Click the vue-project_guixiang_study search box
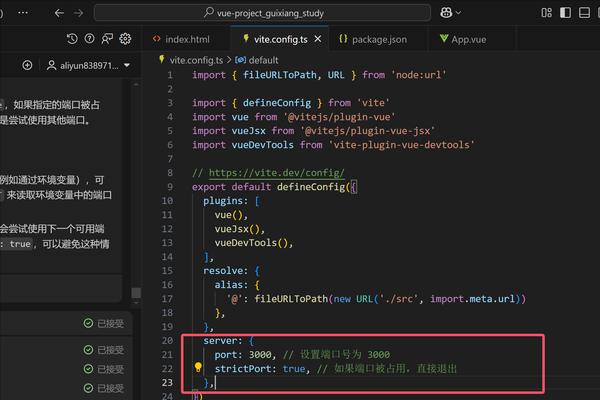 pos(262,13)
